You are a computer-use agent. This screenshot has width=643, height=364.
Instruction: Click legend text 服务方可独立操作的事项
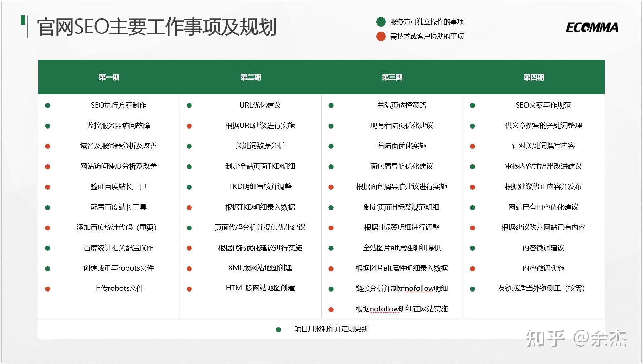tap(427, 22)
